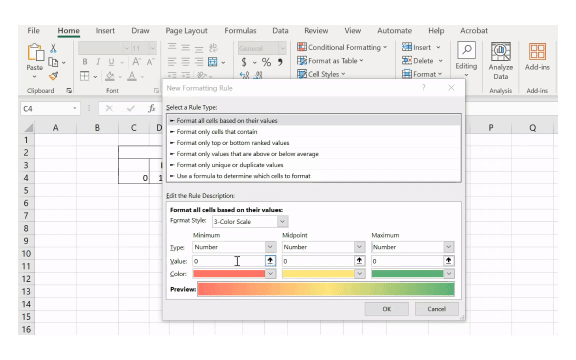The width and height of the screenshot is (576, 360).
Task: Open the Clipboard dialog launcher
Action: tap(69, 90)
